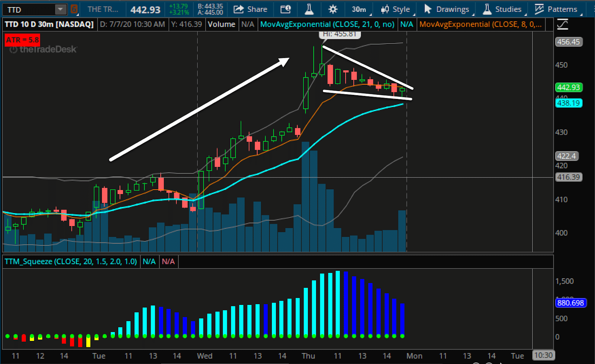Click the THE TR... company name label
The image size is (595, 364).
click(103, 9)
